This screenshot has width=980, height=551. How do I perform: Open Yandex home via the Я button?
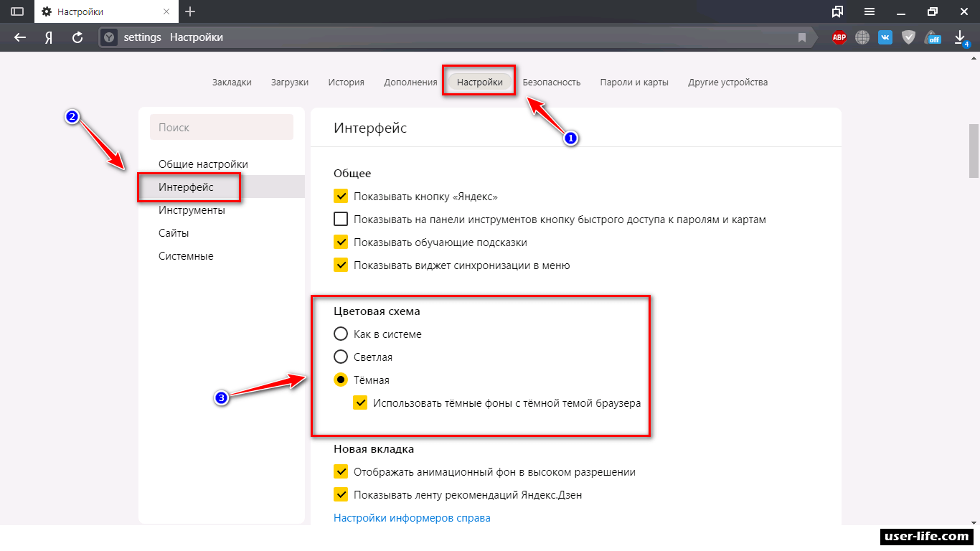(x=49, y=37)
